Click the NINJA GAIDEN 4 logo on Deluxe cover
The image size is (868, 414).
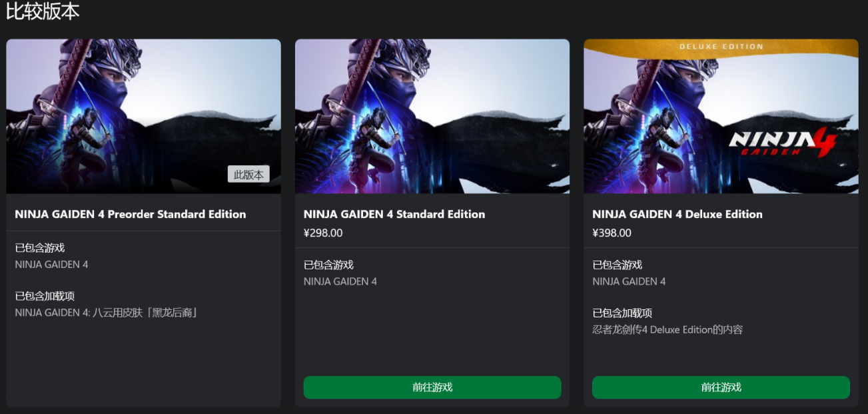[x=781, y=142]
